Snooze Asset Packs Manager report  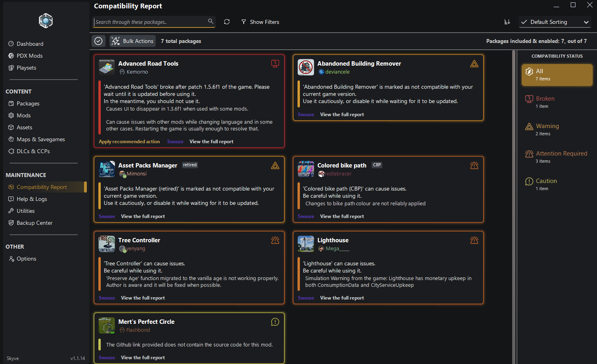click(107, 216)
